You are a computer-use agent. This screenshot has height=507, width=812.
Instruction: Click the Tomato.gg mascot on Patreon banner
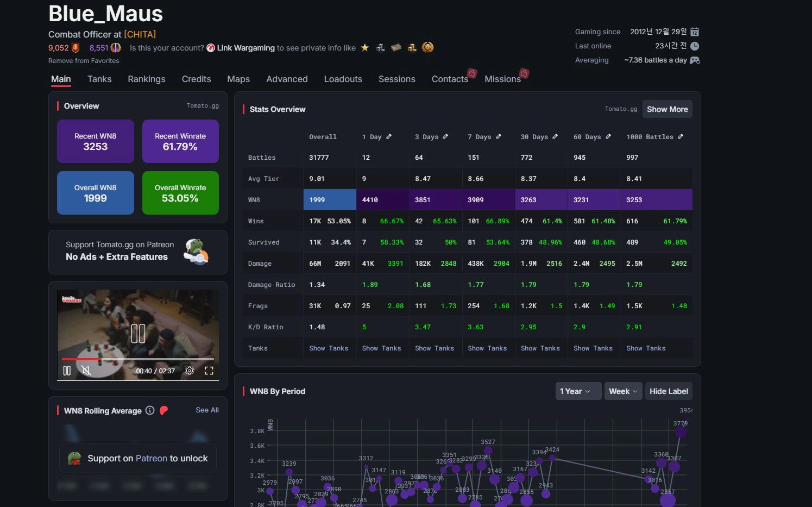coord(196,252)
